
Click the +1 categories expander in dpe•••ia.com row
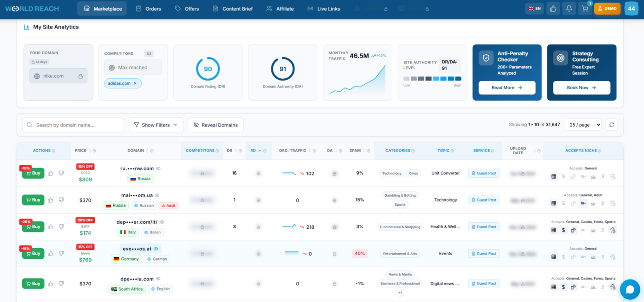pyautogui.click(x=400, y=293)
